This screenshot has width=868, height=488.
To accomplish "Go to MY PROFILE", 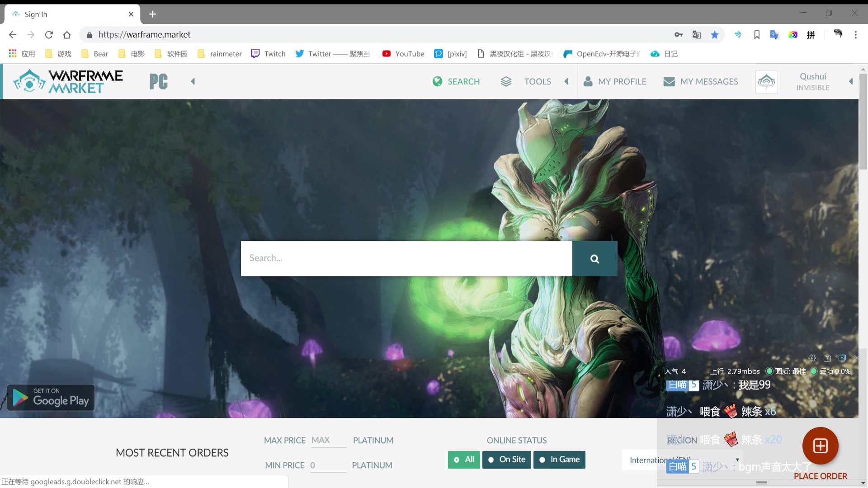I will point(622,81).
